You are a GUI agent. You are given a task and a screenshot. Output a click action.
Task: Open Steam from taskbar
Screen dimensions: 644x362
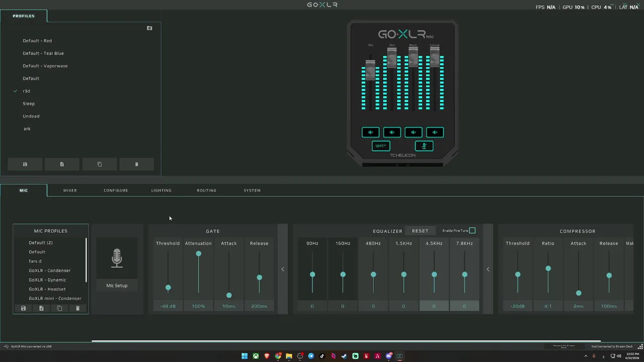(344, 356)
